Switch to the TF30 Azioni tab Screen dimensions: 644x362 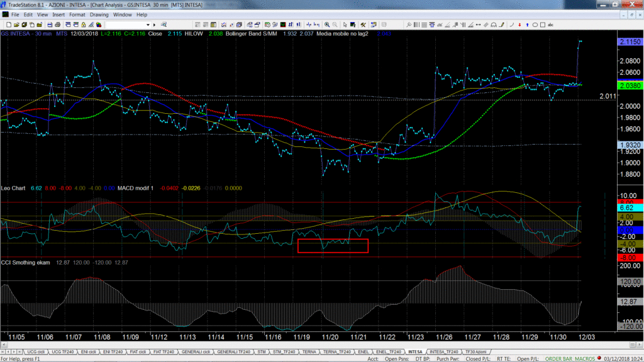tap(475, 352)
